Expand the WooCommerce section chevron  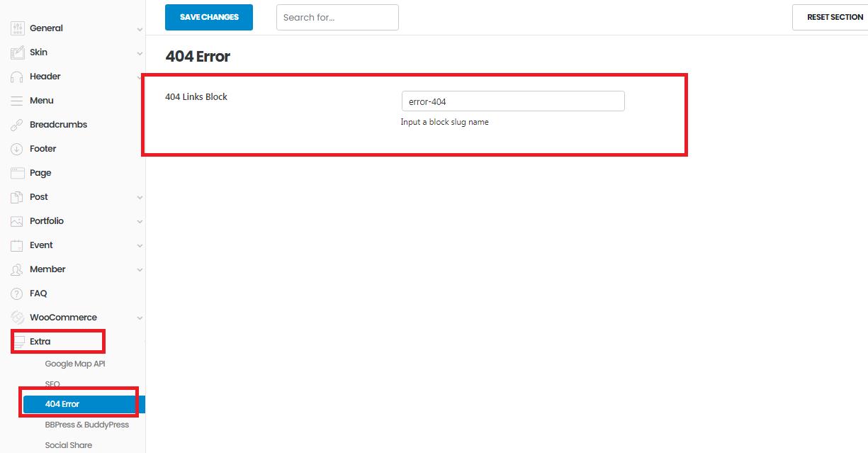pos(140,318)
